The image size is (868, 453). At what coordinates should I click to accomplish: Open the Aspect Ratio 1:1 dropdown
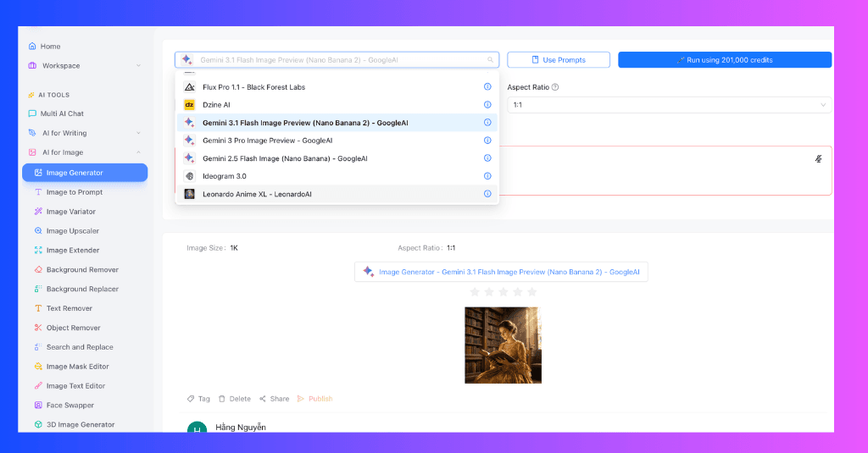pyautogui.click(x=670, y=104)
